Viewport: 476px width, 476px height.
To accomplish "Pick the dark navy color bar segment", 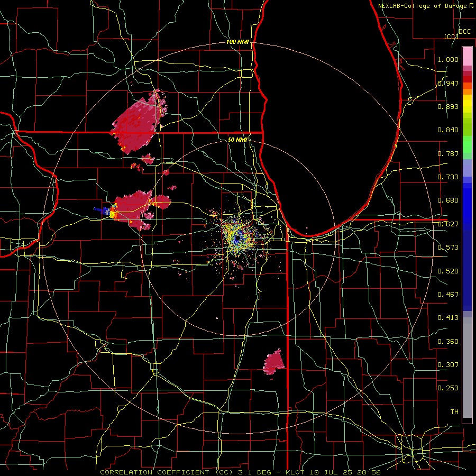I will (x=467, y=270).
